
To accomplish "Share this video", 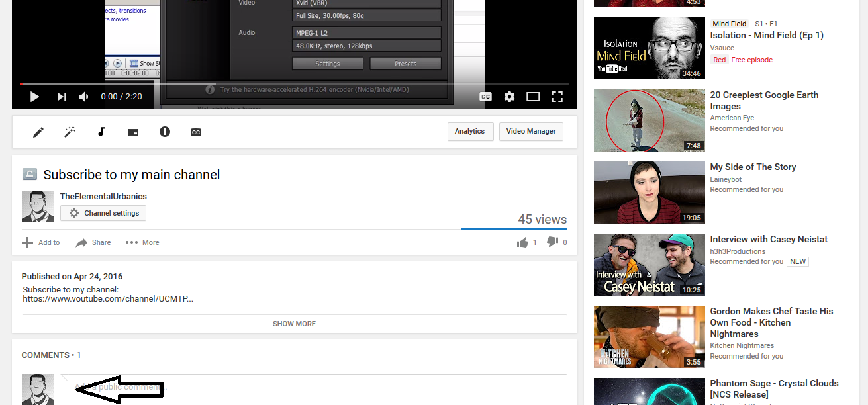I will coord(93,242).
